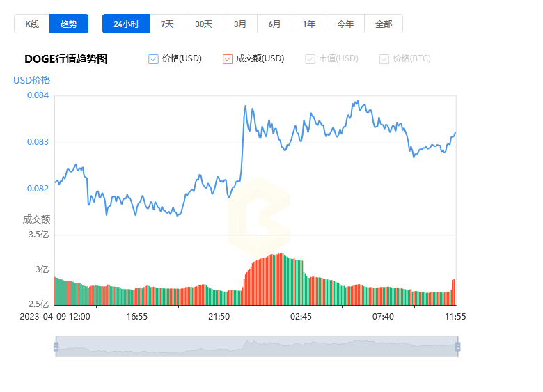This screenshot has width=543, height=392.
Task: Select the 24小时 time range
Action: click(x=126, y=24)
